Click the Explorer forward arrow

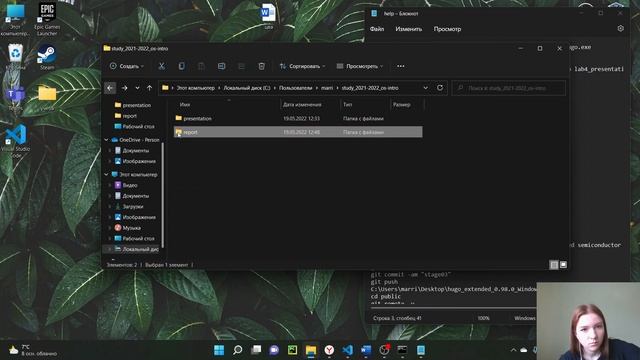click(x=124, y=88)
